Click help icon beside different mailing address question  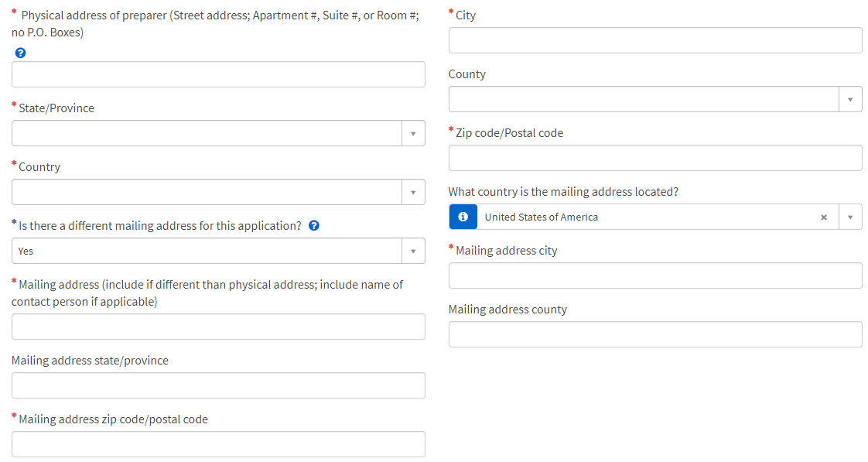pyautogui.click(x=314, y=226)
